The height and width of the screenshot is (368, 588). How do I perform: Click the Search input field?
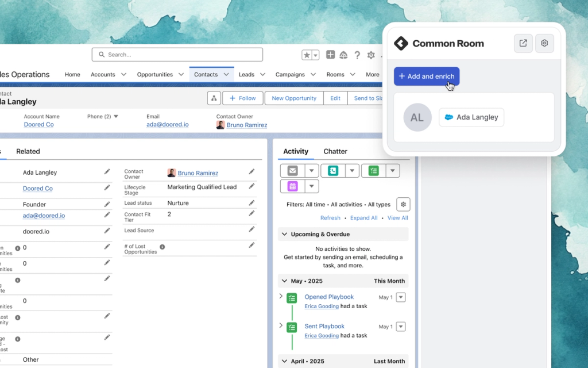click(177, 55)
